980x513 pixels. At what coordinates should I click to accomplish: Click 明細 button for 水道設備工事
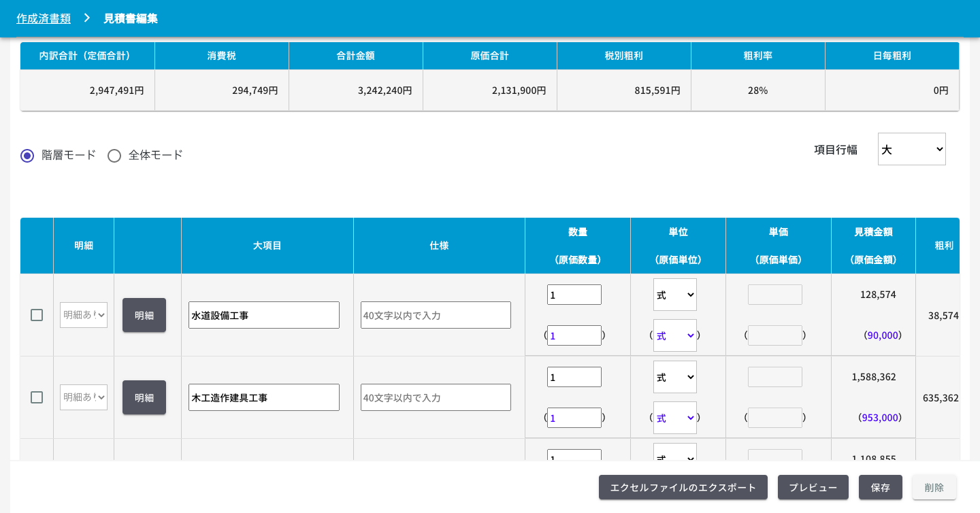coord(144,315)
